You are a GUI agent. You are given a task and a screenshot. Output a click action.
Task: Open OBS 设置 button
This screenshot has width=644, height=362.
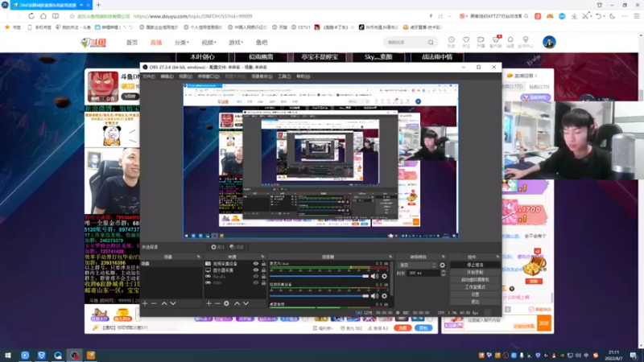point(475,294)
